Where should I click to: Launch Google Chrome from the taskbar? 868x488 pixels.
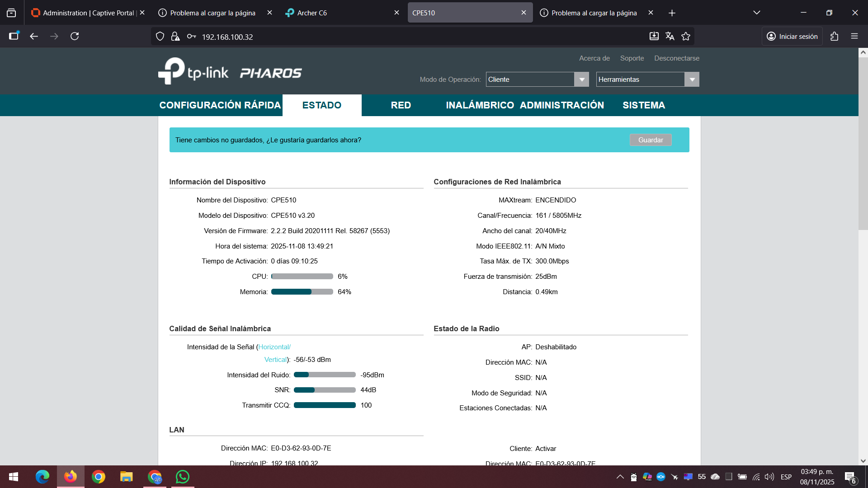pyautogui.click(x=98, y=477)
